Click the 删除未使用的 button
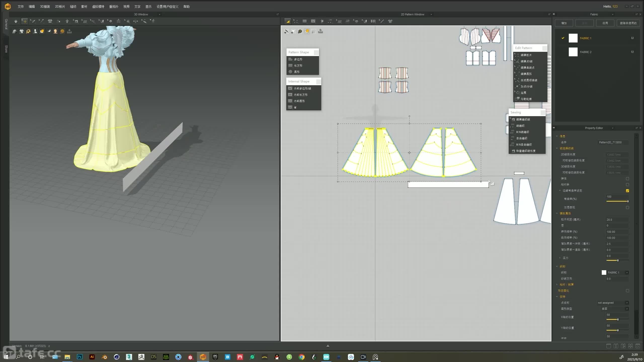This screenshot has width=644, height=362. (x=628, y=23)
